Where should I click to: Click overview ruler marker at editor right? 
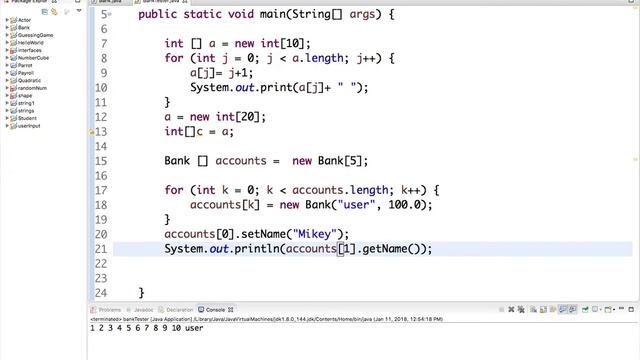635,159
